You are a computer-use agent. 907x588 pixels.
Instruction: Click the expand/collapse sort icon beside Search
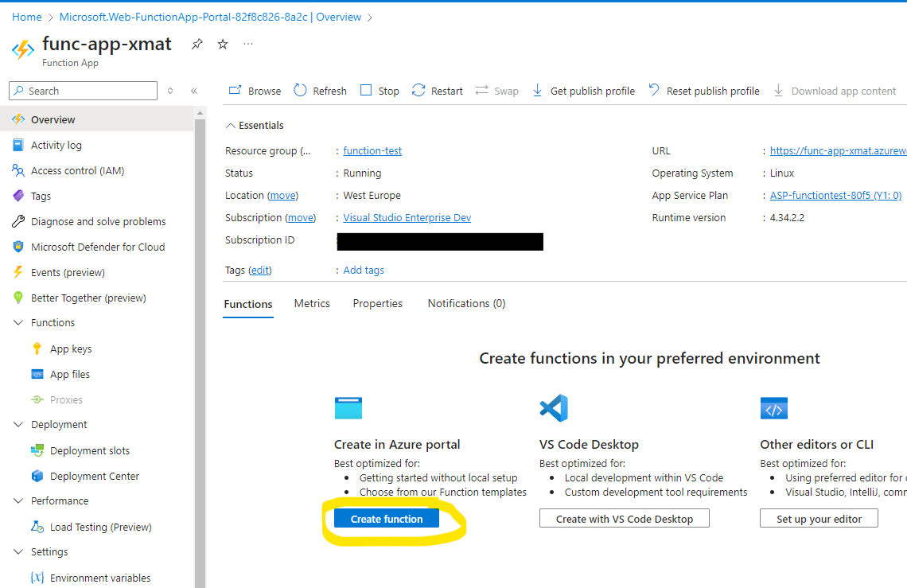point(170,90)
